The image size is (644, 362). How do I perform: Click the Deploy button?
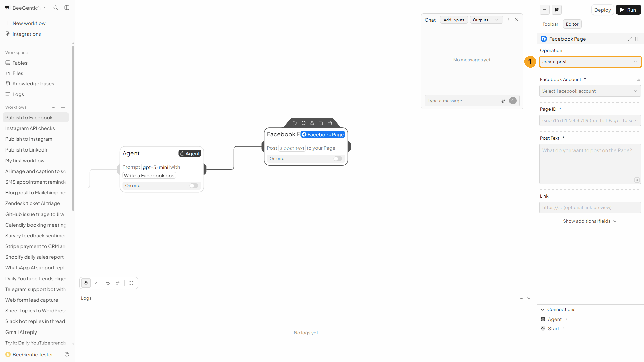[602, 10]
